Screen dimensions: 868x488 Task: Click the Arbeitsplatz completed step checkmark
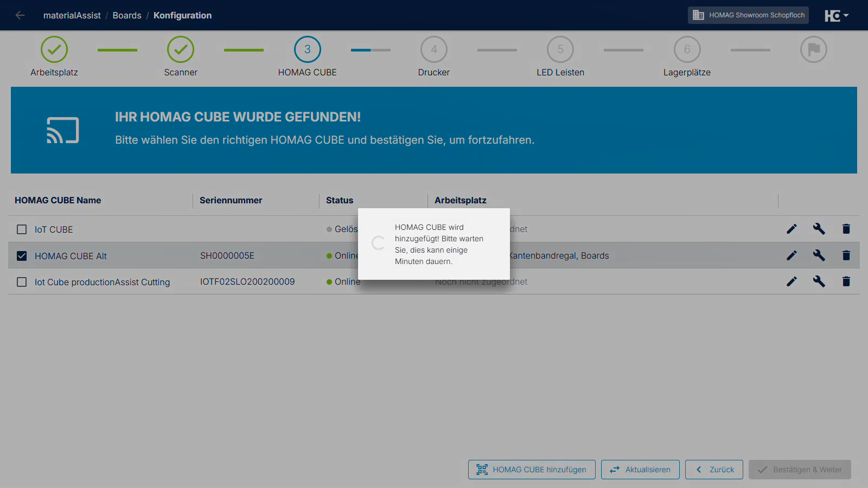point(54,49)
